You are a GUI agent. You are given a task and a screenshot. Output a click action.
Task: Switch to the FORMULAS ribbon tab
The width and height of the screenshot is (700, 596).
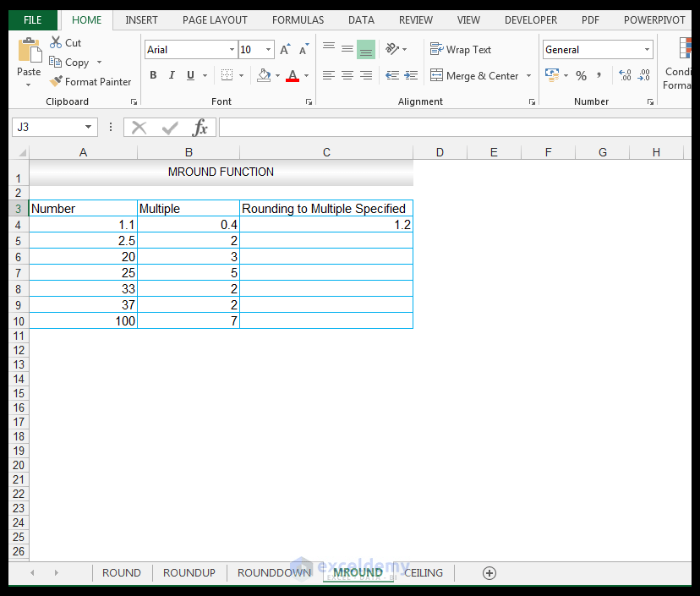[x=298, y=19]
